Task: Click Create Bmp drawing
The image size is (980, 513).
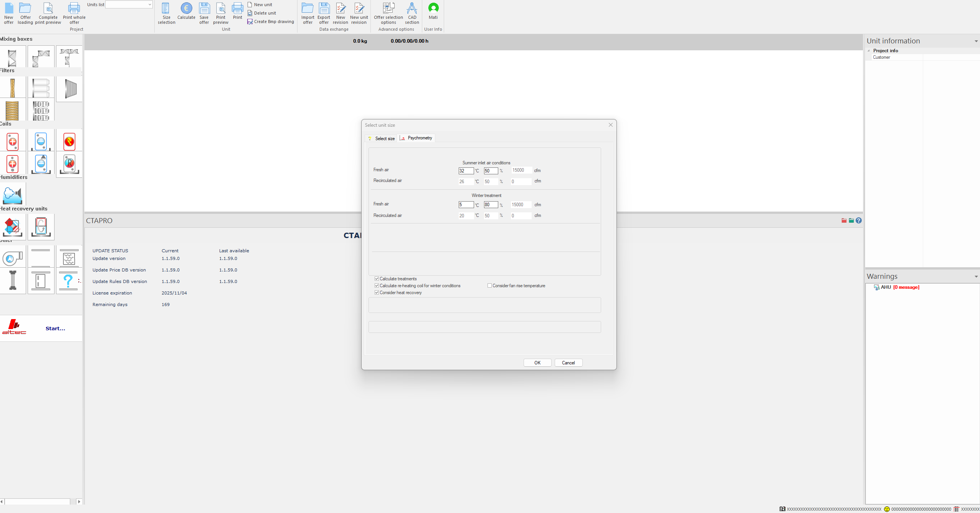Action: point(271,22)
